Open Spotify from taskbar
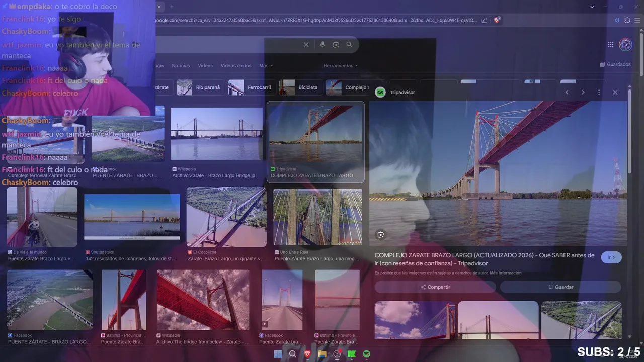This screenshot has width=644, height=362. (367, 354)
